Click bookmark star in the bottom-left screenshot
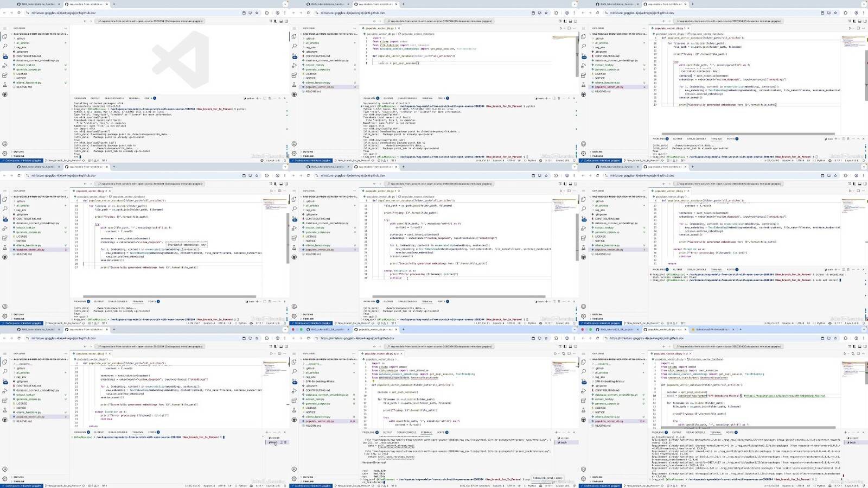Image resolution: width=868 pixels, height=488 pixels. [x=257, y=338]
